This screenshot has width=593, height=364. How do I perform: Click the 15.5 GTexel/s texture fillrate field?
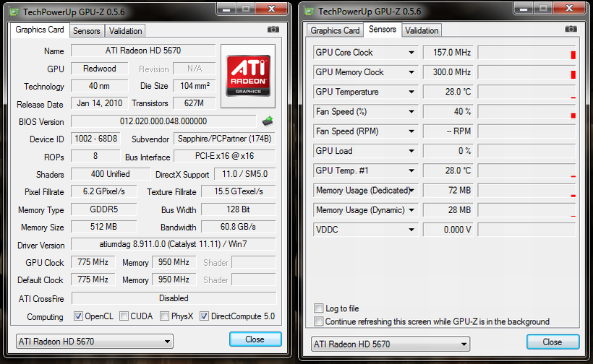(x=238, y=191)
